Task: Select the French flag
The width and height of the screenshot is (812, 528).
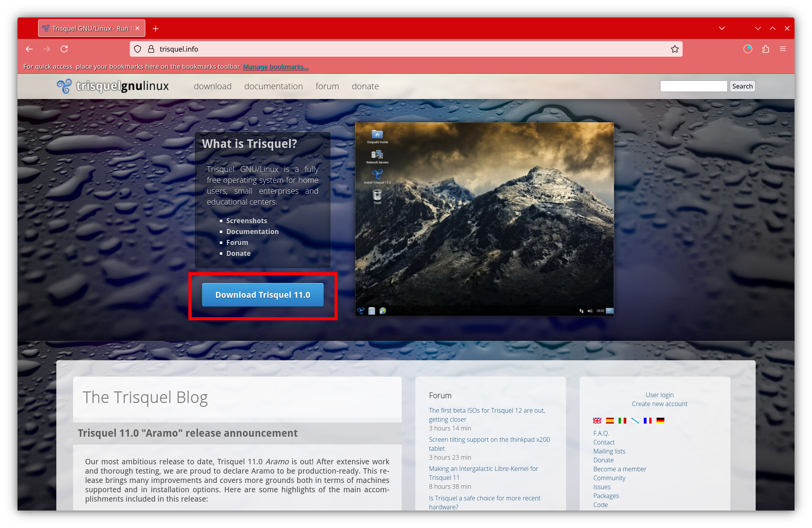Action: pyautogui.click(x=648, y=420)
